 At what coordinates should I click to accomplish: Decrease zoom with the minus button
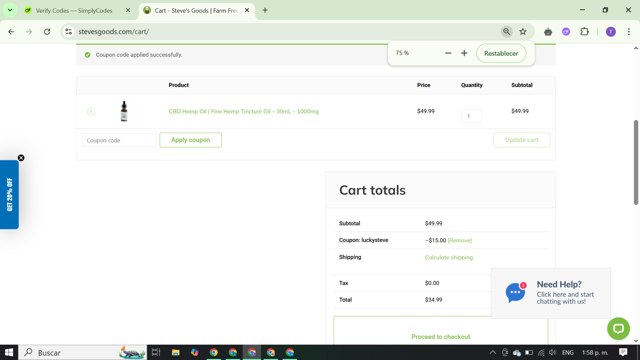coord(448,53)
